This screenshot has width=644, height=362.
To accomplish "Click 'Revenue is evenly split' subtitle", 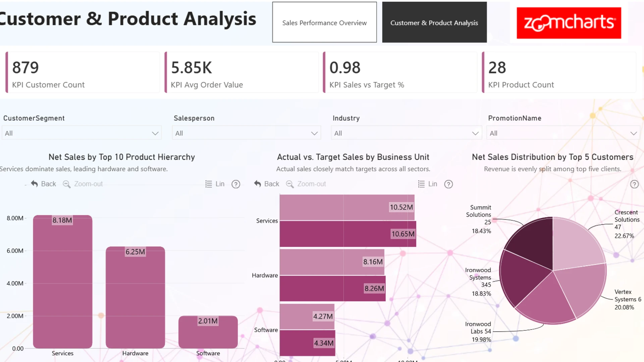I will pos(553,169).
